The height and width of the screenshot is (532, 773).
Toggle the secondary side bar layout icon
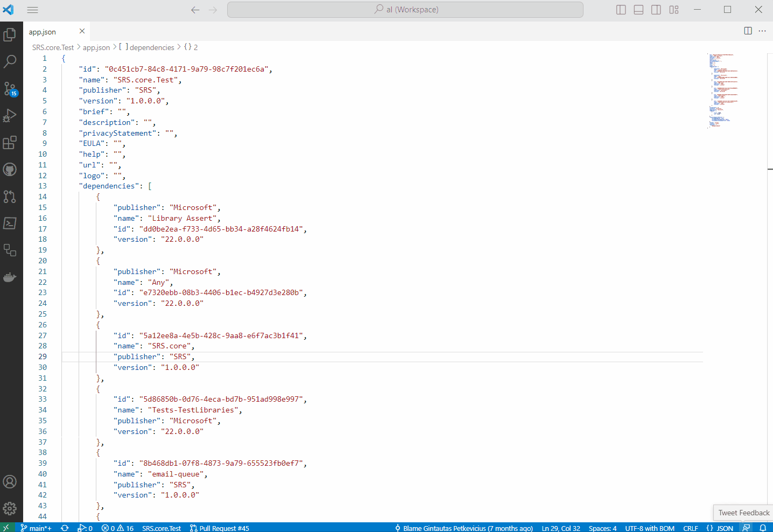pyautogui.click(x=656, y=10)
